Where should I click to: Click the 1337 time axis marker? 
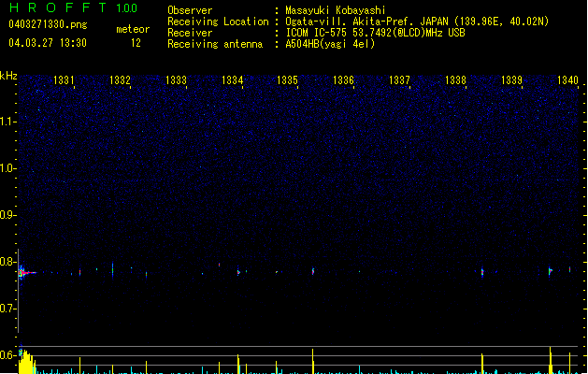point(399,80)
